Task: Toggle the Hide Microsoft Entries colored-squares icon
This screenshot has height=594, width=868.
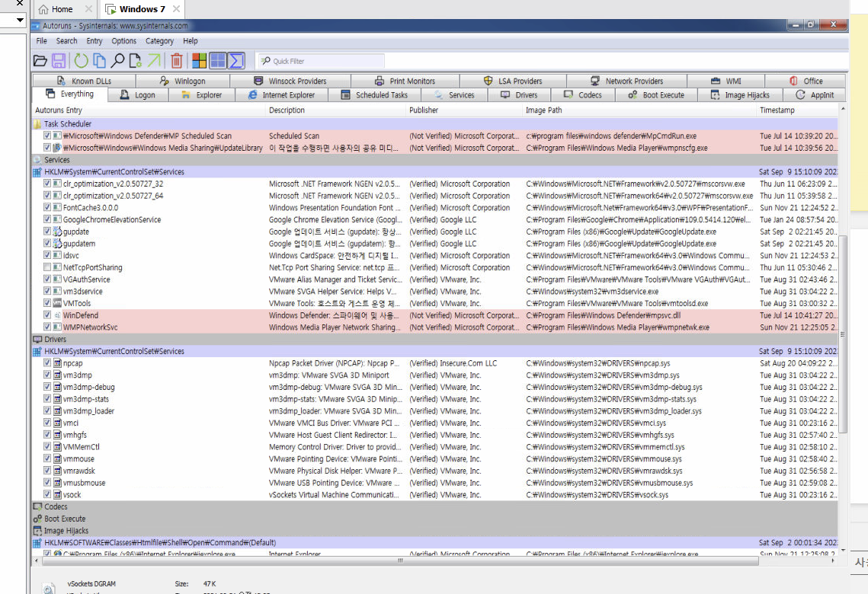Action: click(200, 61)
